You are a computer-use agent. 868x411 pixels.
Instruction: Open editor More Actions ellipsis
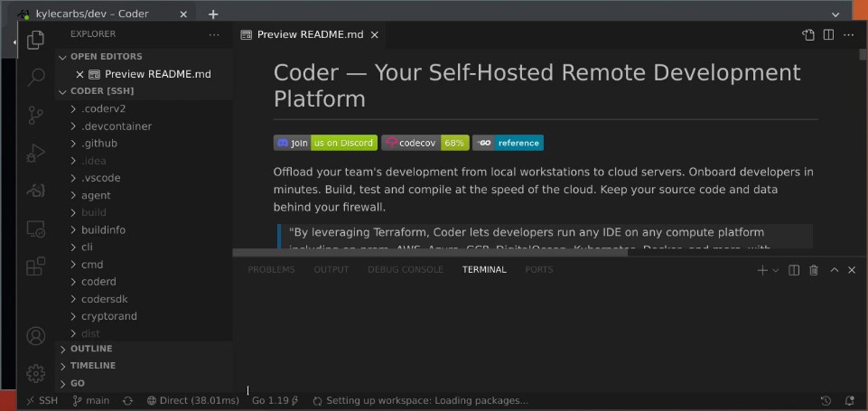pos(849,35)
